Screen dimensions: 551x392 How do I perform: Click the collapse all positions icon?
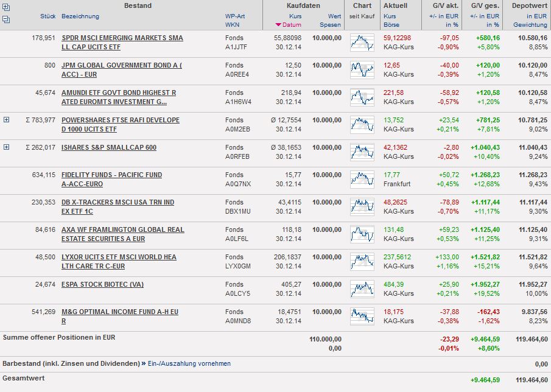6,19
